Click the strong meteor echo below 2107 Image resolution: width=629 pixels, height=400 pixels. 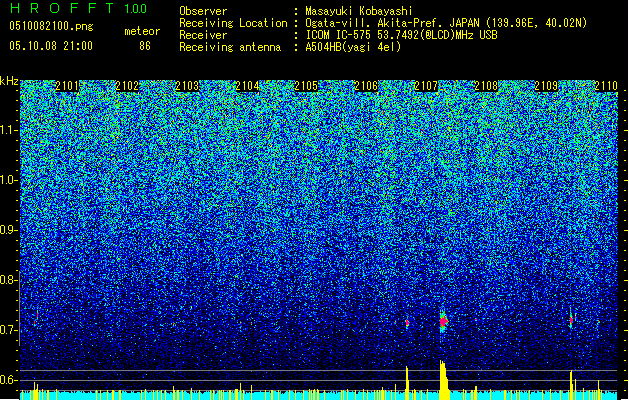coord(443,321)
